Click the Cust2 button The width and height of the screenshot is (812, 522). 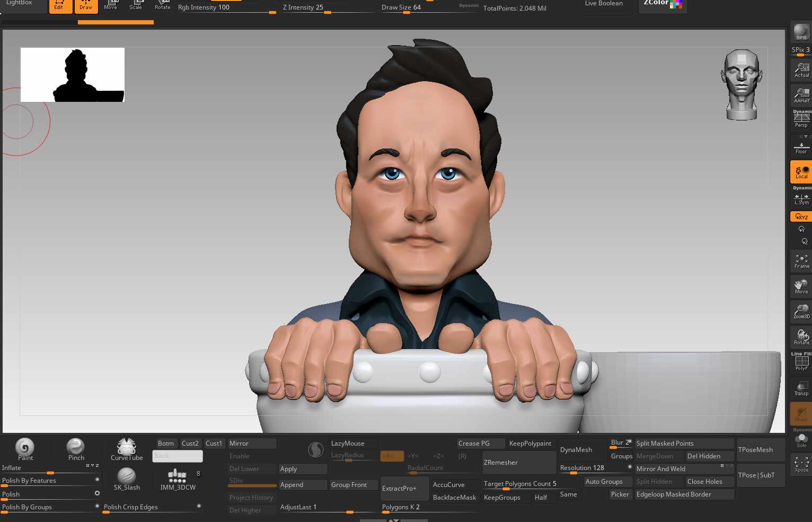pyautogui.click(x=190, y=443)
